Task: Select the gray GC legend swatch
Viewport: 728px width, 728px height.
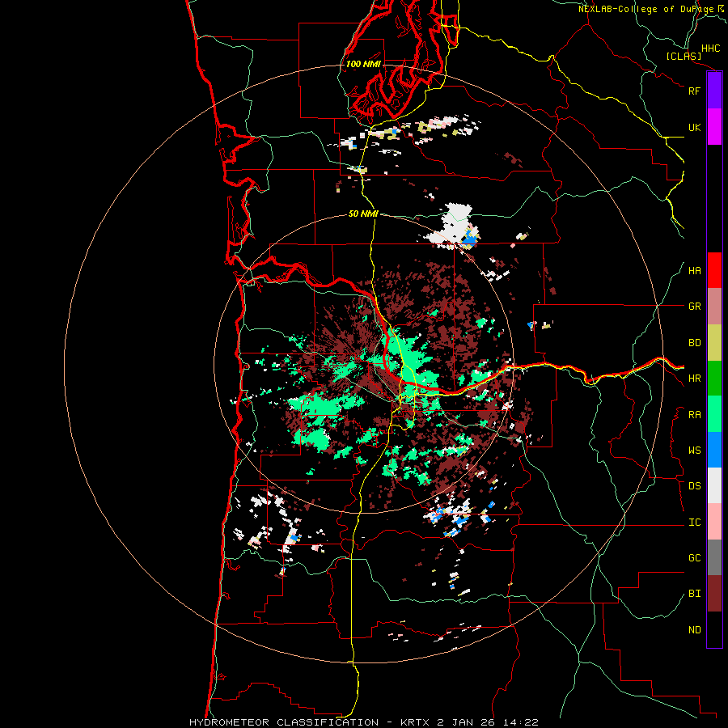Action: (714, 557)
